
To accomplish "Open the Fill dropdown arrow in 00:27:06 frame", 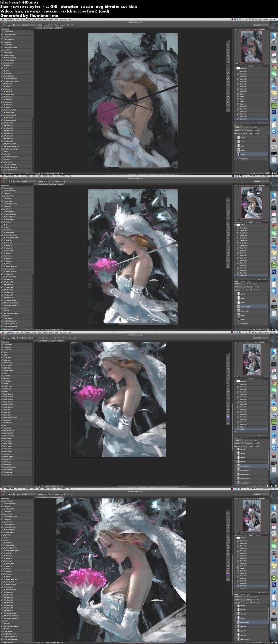I will tap(258, 134).
